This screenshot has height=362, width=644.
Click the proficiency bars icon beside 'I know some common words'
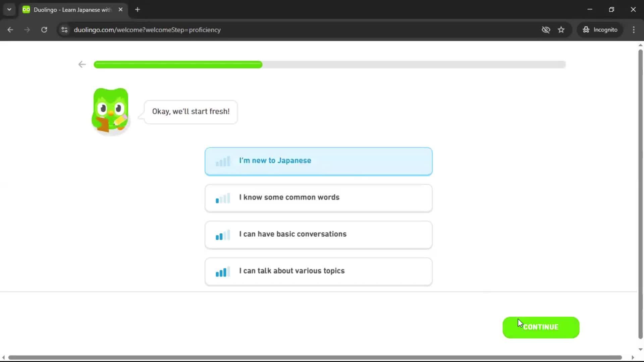point(223,198)
